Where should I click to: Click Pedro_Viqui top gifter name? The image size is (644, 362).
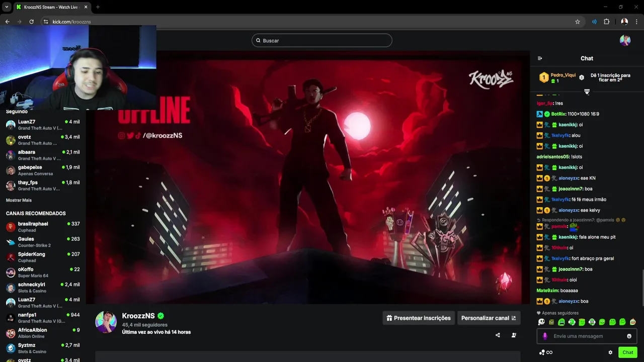pyautogui.click(x=563, y=75)
